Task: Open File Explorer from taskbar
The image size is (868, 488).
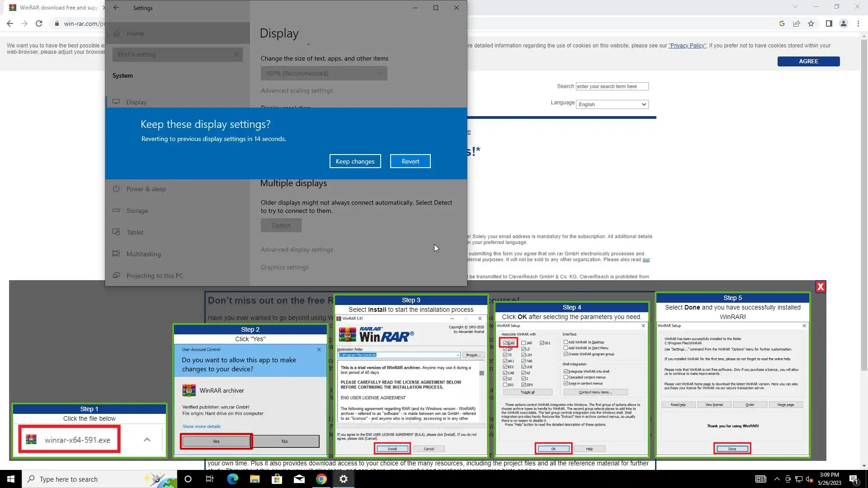Action: (x=255, y=479)
